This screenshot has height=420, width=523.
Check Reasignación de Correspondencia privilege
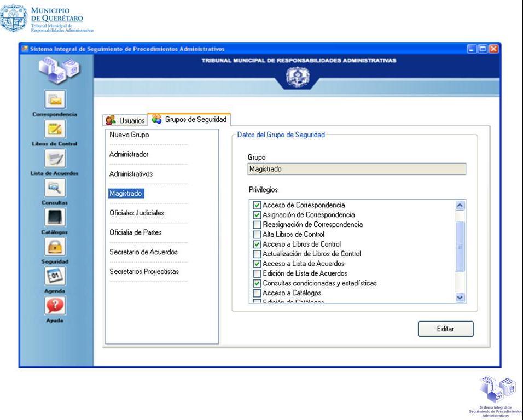[x=257, y=224]
